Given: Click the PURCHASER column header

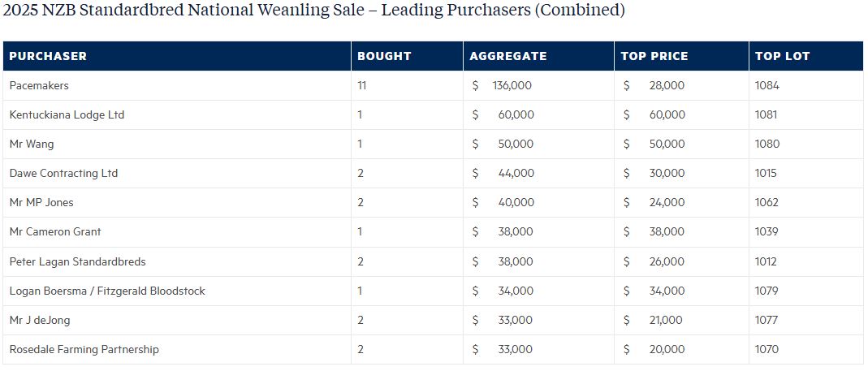Looking at the screenshot, I should (x=48, y=56).
